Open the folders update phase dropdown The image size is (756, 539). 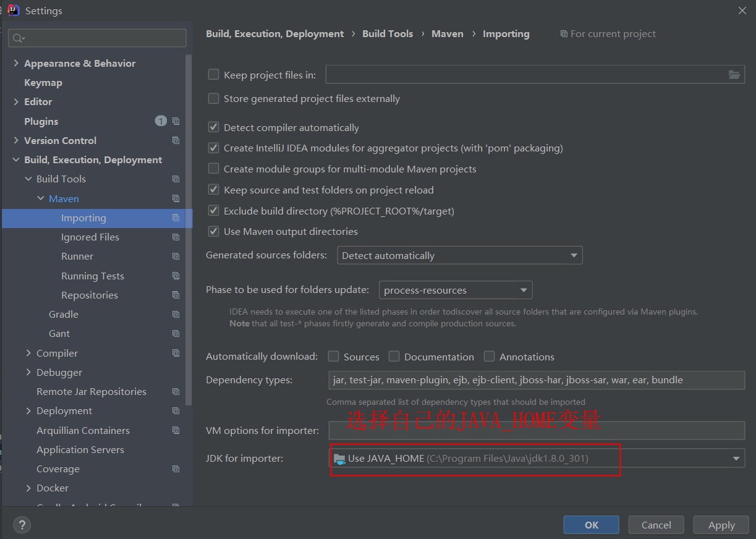pos(523,289)
